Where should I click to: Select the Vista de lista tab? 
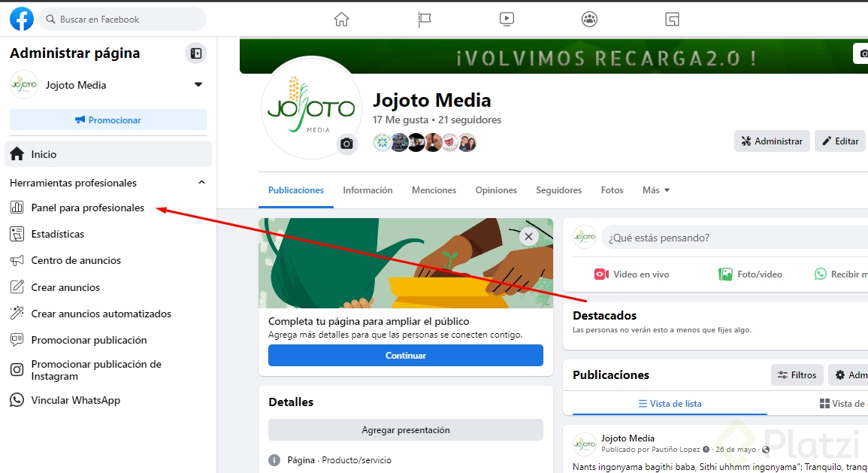pos(670,404)
